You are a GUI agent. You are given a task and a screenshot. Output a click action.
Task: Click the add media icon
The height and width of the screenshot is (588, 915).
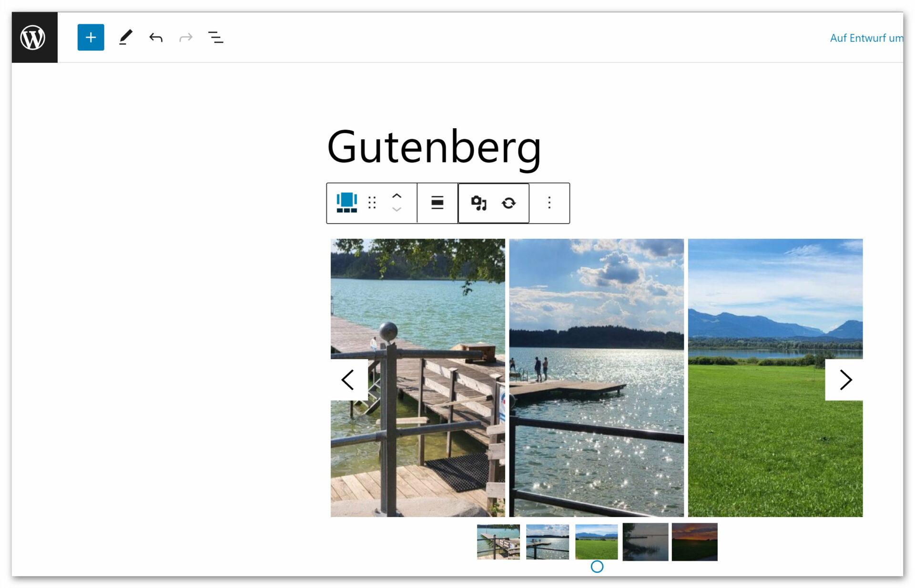click(478, 203)
